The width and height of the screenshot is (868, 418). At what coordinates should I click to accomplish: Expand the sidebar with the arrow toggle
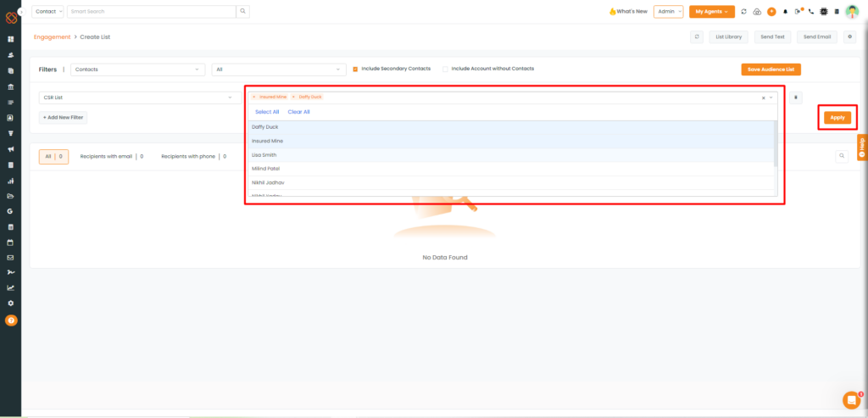tap(21, 11)
